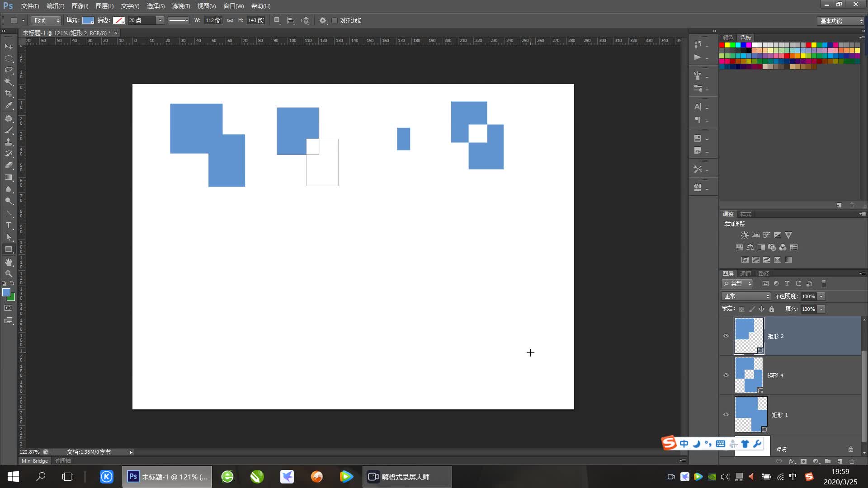868x488 pixels.
Task: Switch to the 通道 tab
Action: tap(745, 273)
